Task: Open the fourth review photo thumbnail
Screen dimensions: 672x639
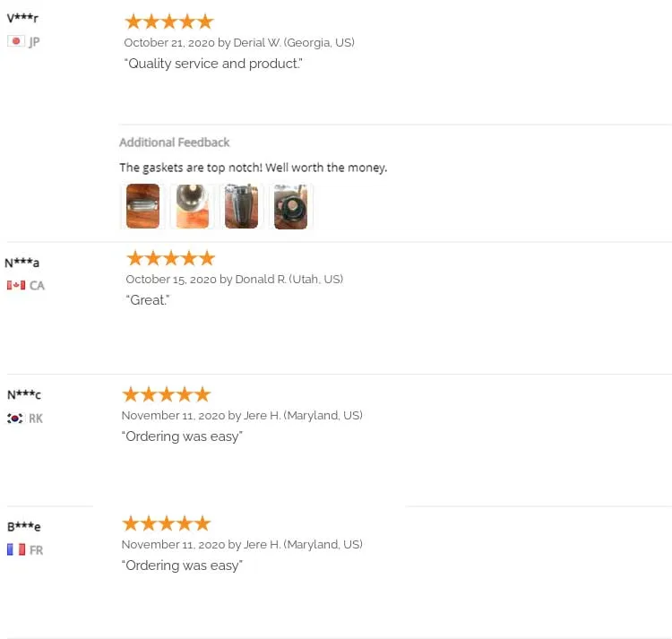Action: [290, 206]
